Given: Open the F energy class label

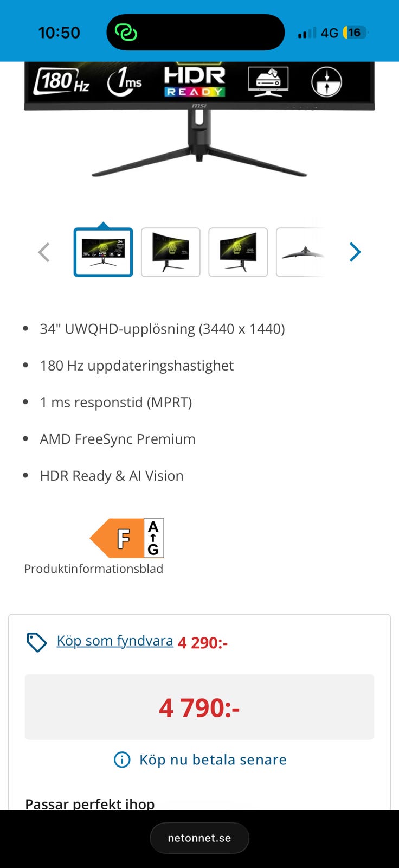Looking at the screenshot, I should 127,538.
